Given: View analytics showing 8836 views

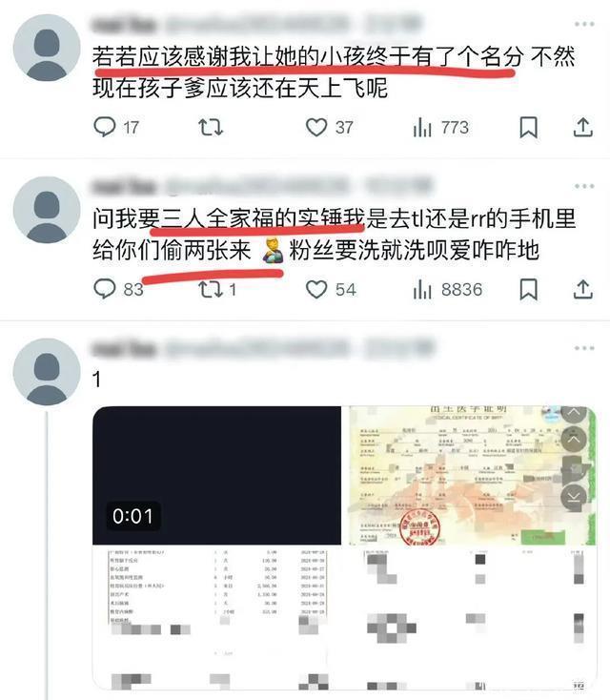Looking at the screenshot, I should coord(448,289).
